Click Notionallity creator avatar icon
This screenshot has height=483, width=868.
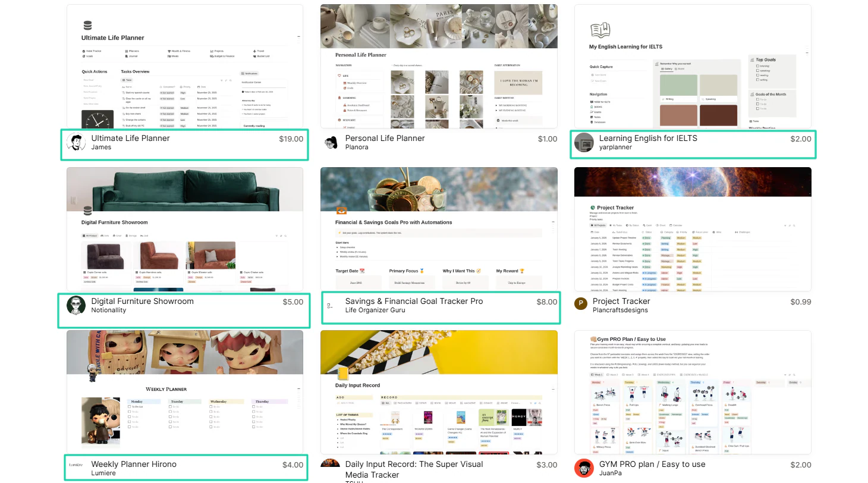[x=76, y=306]
